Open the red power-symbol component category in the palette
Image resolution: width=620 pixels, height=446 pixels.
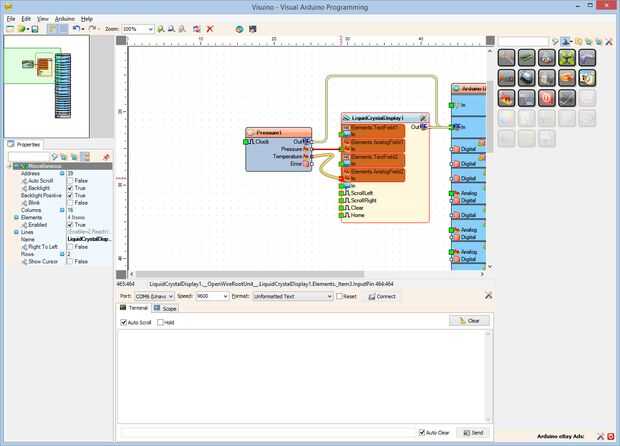pos(547,98)
